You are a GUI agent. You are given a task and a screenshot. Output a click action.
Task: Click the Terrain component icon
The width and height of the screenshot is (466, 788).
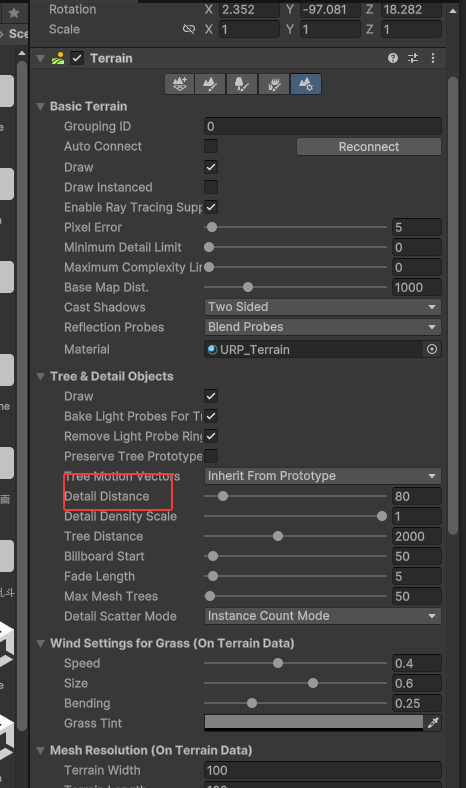[58, 58]
